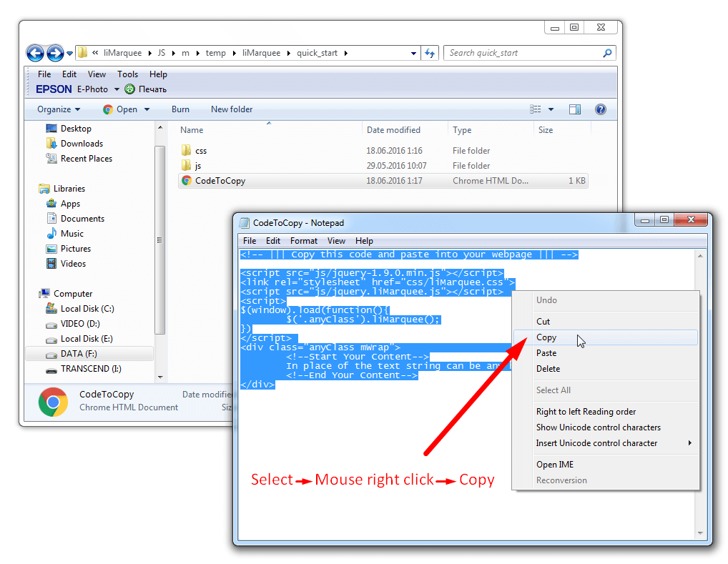This screenshot has width=728, height=564.
Task: Select Local Disk (E:) in navigation pane
Action: click(x=87, y=339)
